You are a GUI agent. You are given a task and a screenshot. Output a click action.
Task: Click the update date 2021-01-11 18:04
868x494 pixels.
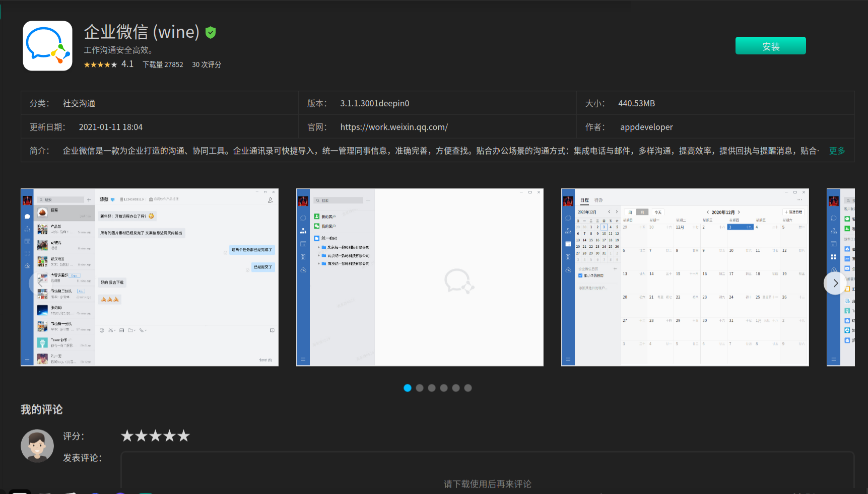(111, 127)
